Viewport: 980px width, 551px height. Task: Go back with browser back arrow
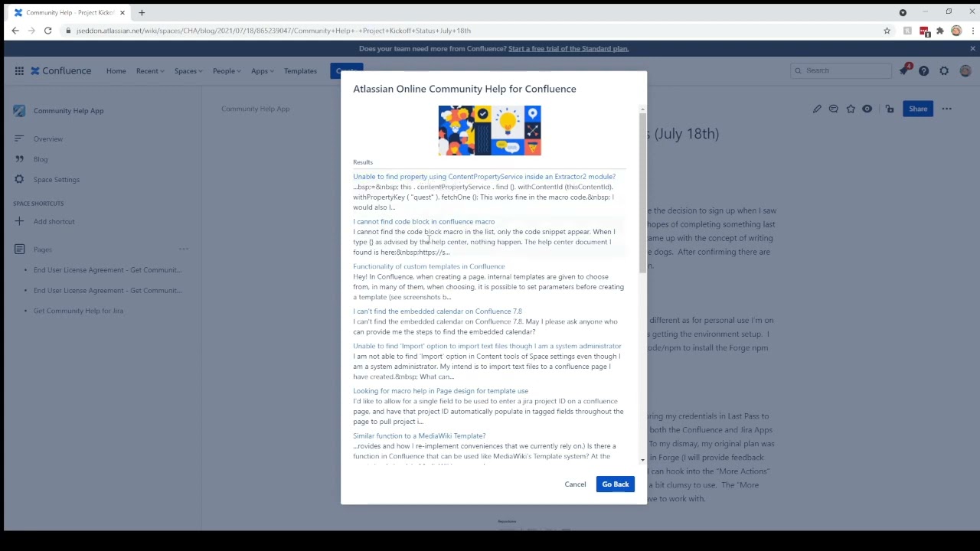(15, 31)
